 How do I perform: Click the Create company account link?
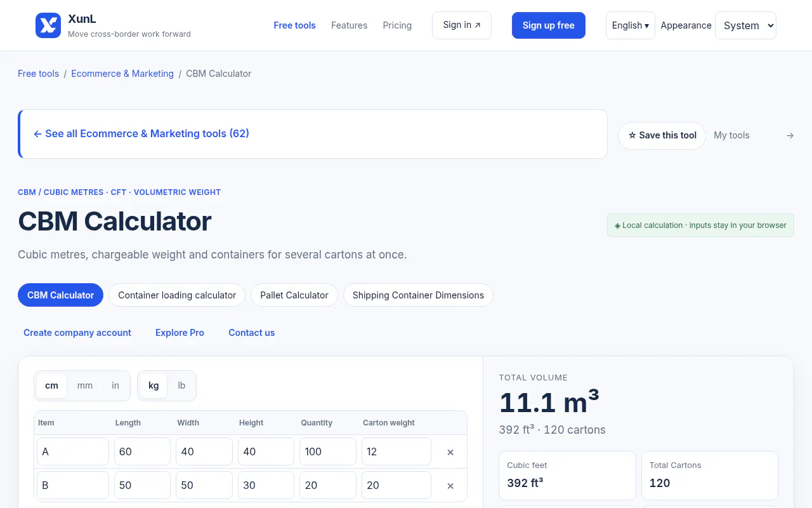click(77, 333)
